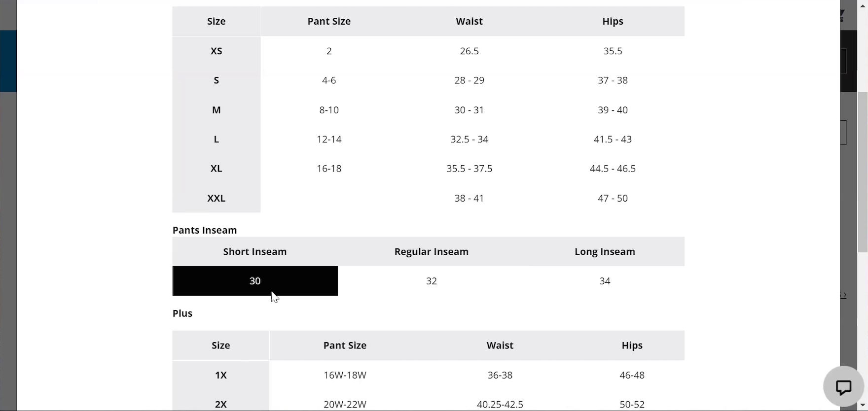Click the Plus section heading
868x411 pixels.
pyautogui.click(x=182, y=313)
